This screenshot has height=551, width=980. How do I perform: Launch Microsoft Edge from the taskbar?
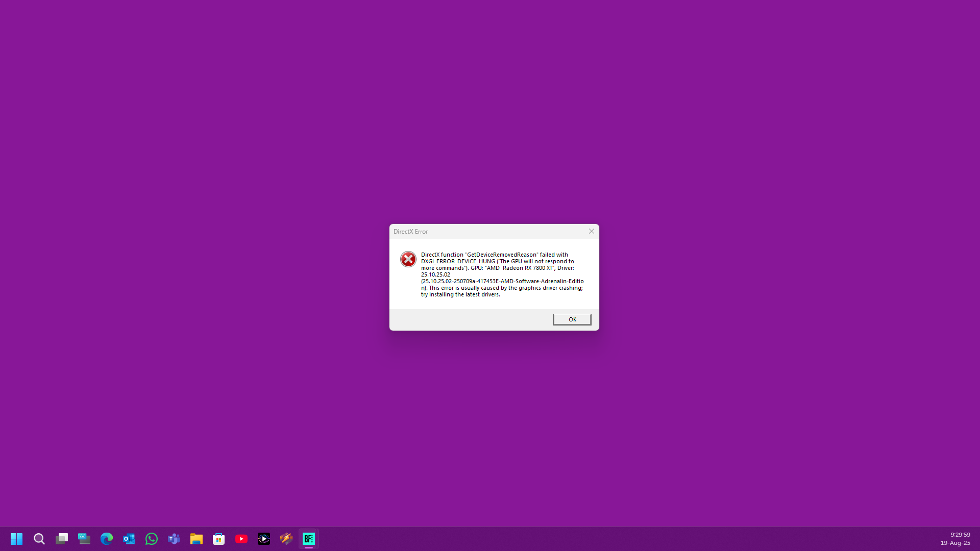107,539
